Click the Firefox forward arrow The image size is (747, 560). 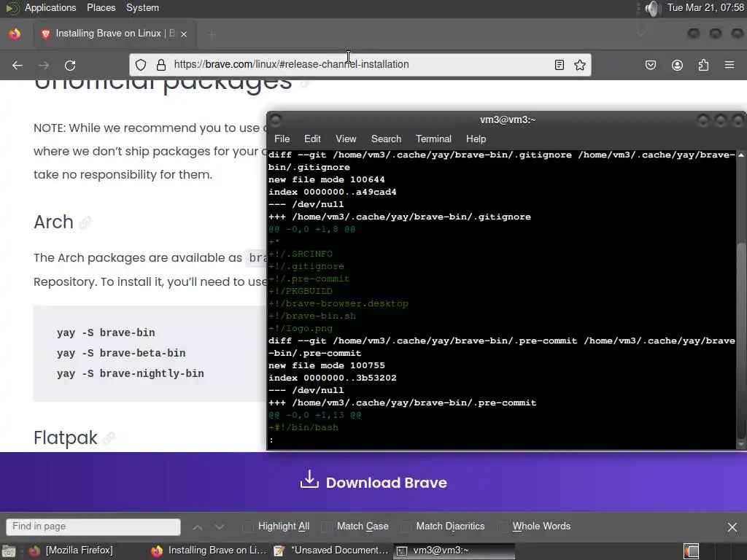[x=44, y=65]
